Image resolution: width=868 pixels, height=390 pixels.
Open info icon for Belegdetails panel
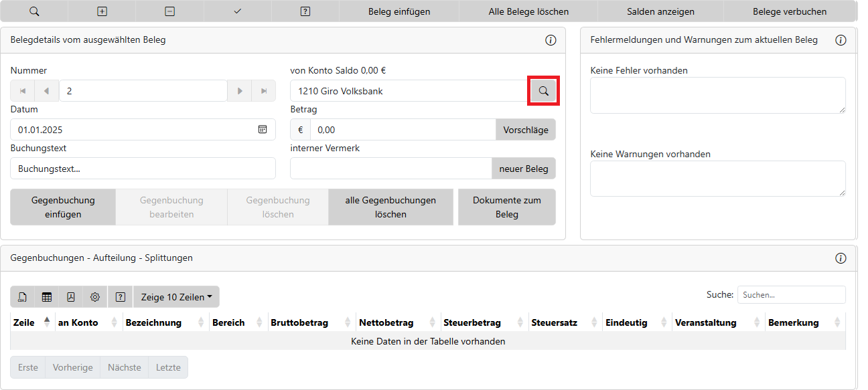[551, 40]
